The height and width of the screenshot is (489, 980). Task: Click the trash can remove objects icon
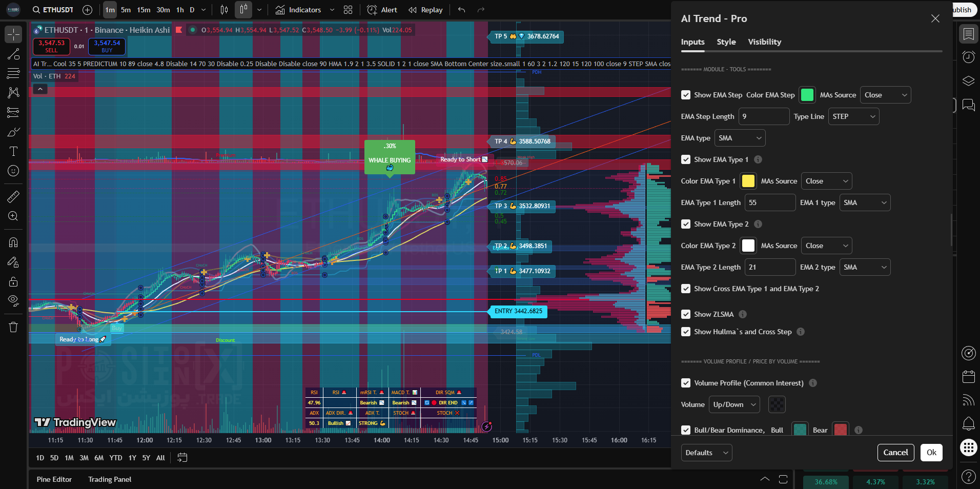click(13, 327)
